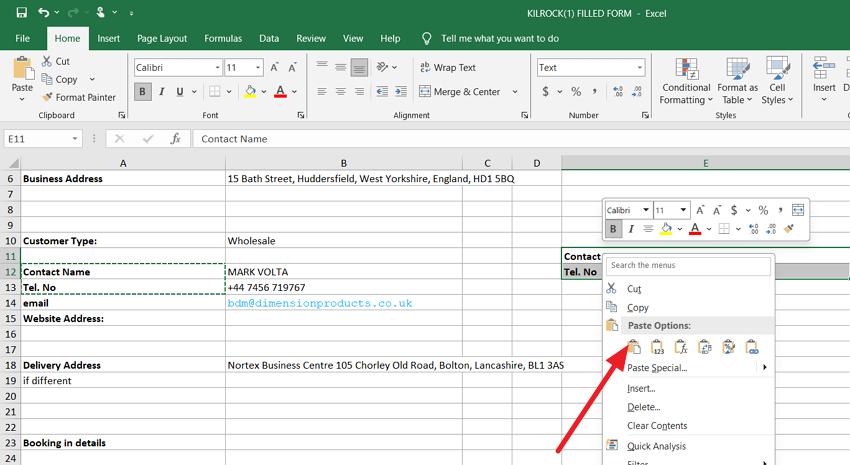Choose Paste Values (123) option in context menu
Image resolution: width=850 pixels, height=465 pixels.
(657, 347)
